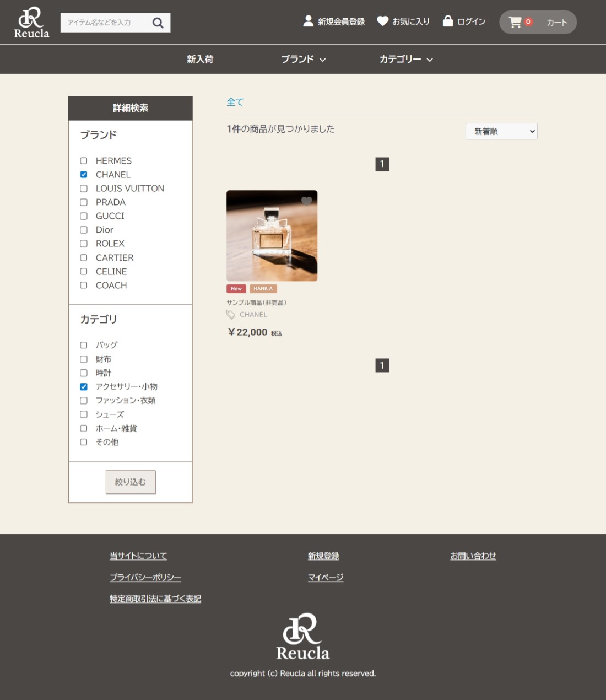Image resolution: width=606 pixels, height=700 pixels.
Task: Click the favorites heart icon in header
Action: coord(383,21)
